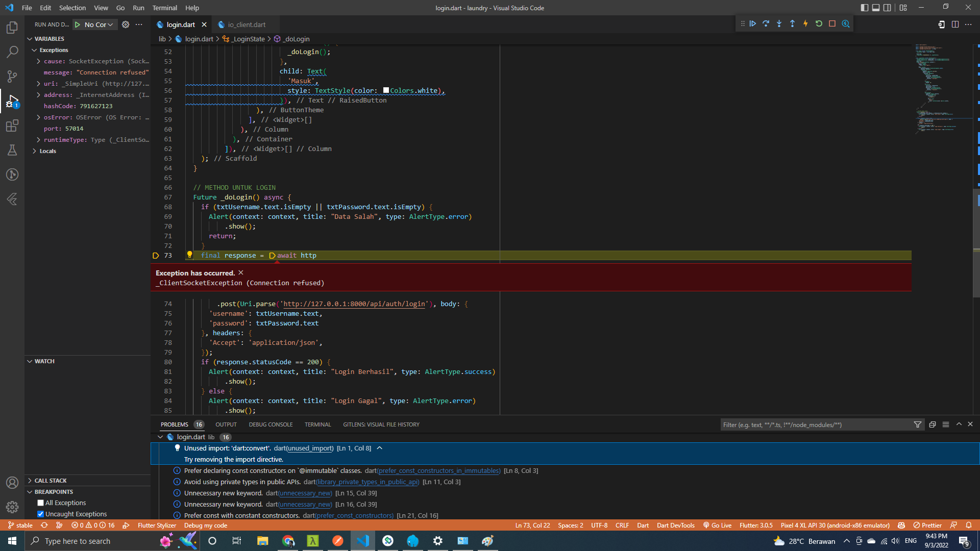Toggle the Uncaught Exceptions breakpoint checkbox
This screenshot has width=980, height=551.
[x=41, y=514]
